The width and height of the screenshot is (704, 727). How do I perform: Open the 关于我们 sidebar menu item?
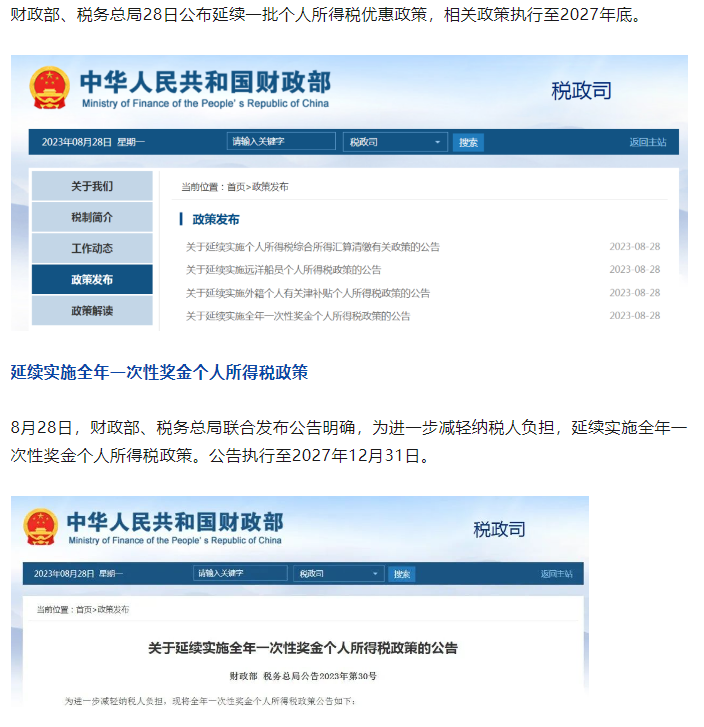pos(92,186)
